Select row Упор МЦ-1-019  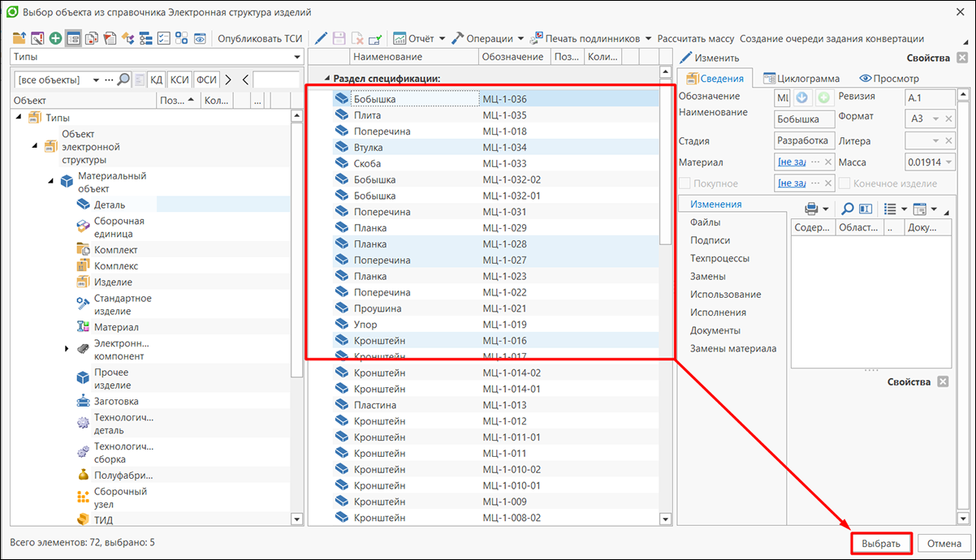[x=495, y=325]
